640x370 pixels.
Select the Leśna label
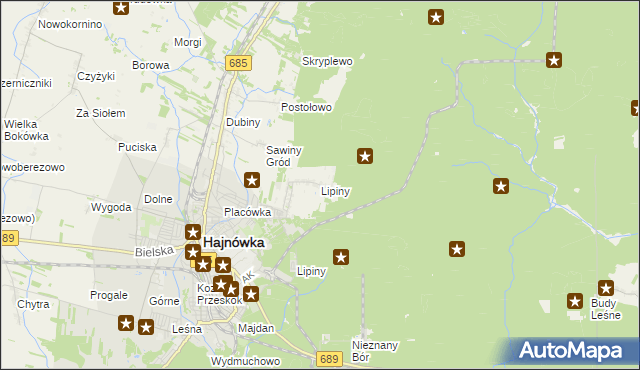pos(187,329)
